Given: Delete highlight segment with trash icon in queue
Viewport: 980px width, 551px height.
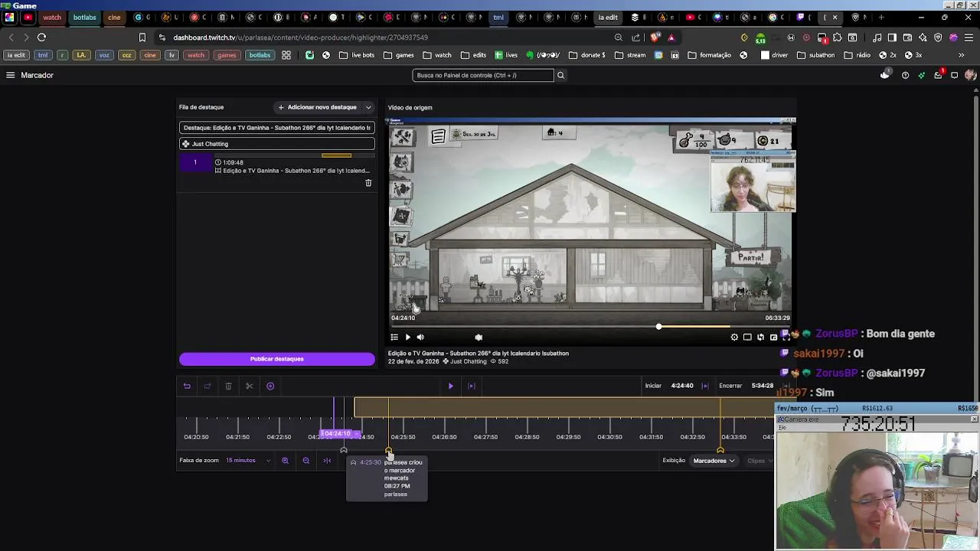Looking at the screenshot, I should (368, 183).
